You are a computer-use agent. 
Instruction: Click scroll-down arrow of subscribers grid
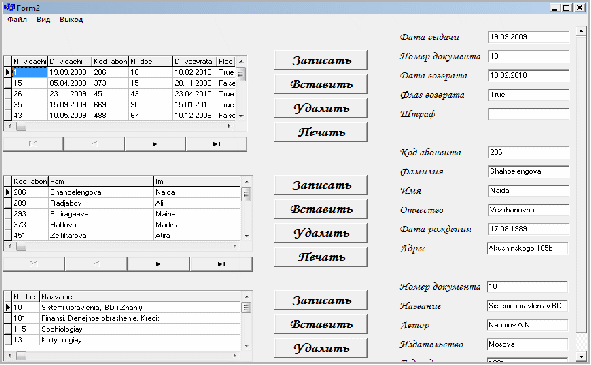[x=247, y=236]
